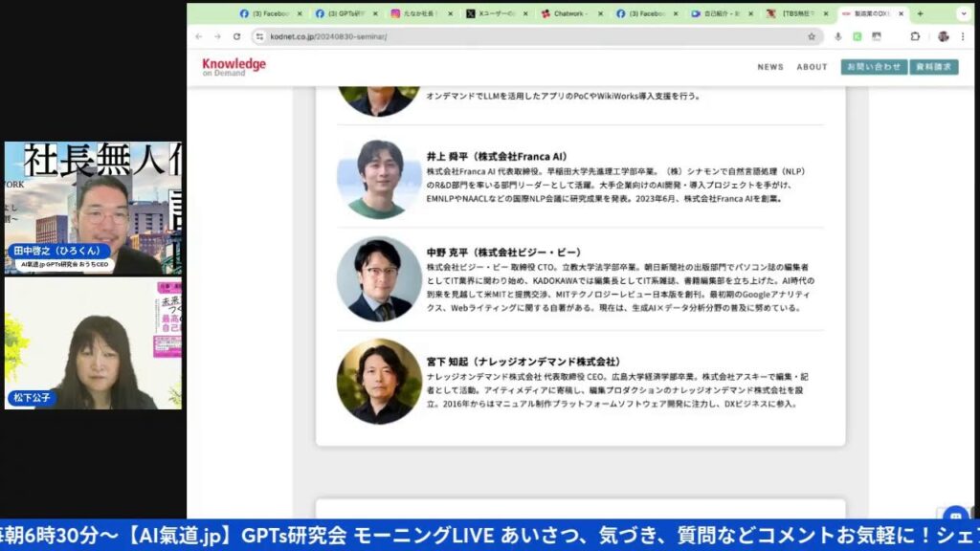
Task: Expand the tab search dropdown arrow
Action: pos(964,13)
